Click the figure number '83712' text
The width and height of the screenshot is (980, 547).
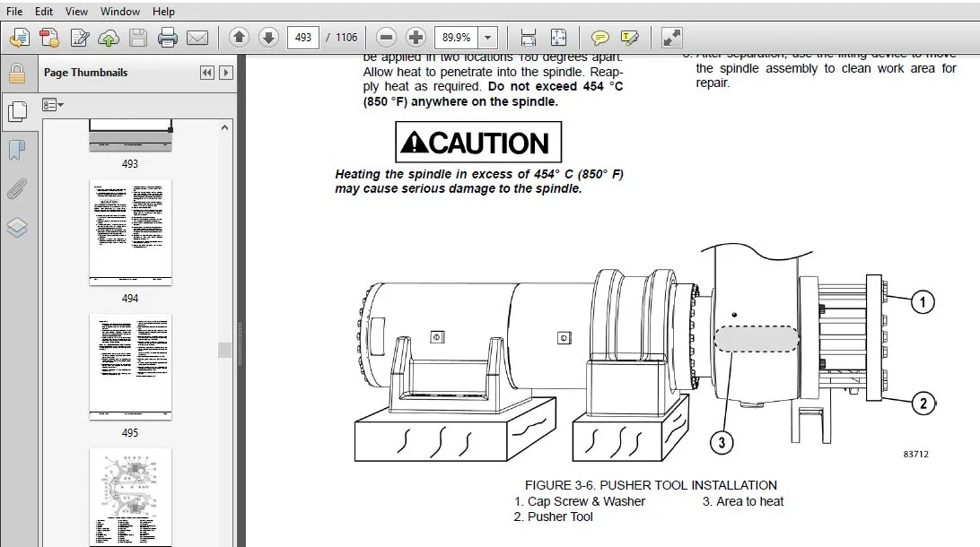915,455
